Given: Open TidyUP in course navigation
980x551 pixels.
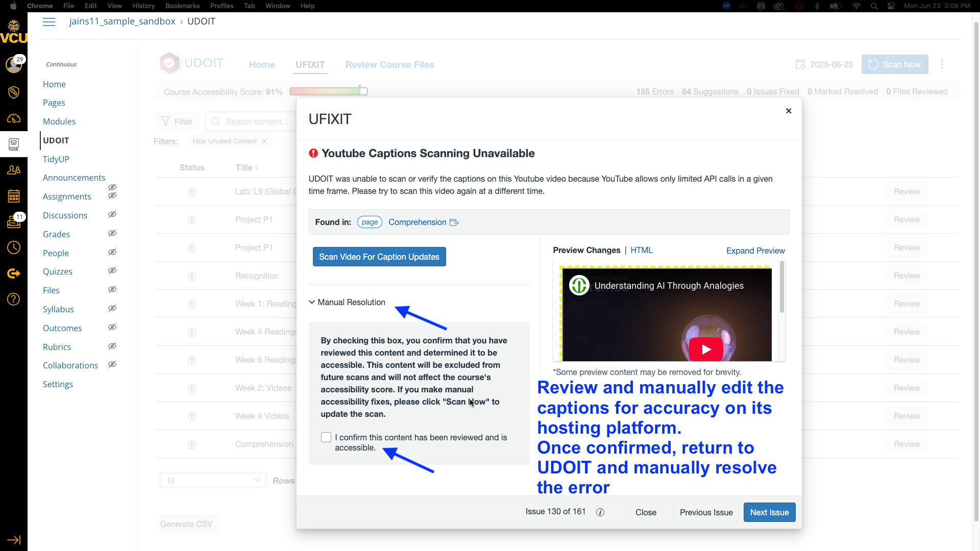Looking at the screenshot, I should point(56,159).
